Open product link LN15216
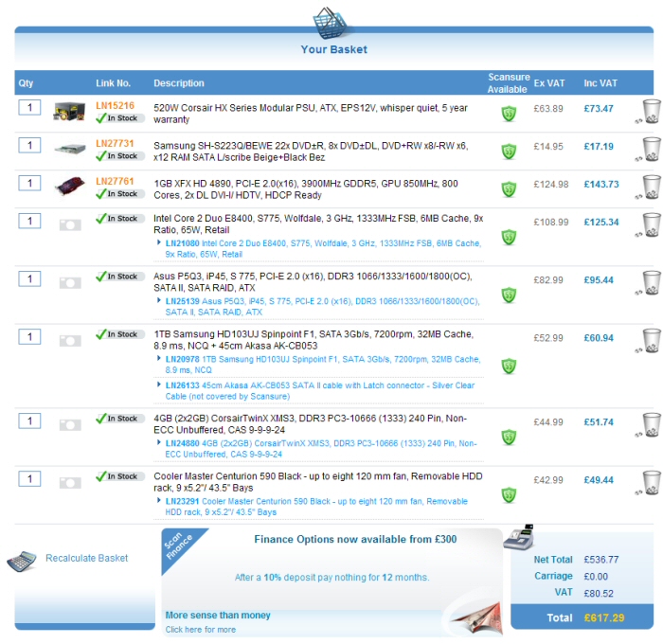 [x=115, y=106]
